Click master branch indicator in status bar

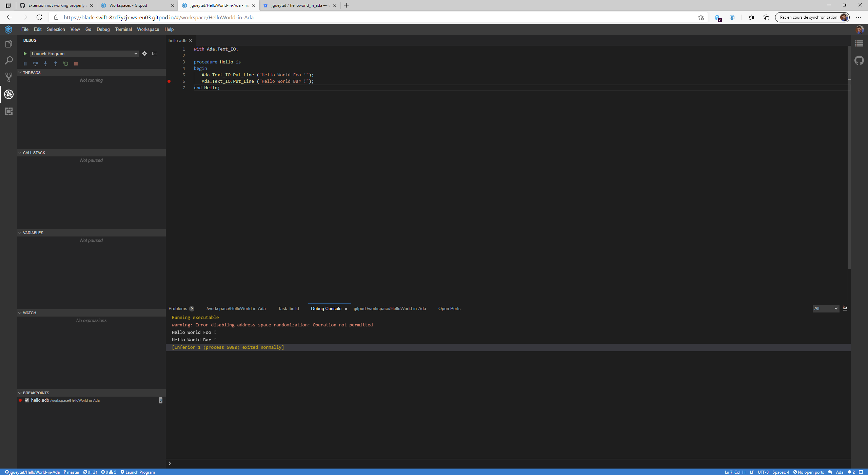pos(72,472)
